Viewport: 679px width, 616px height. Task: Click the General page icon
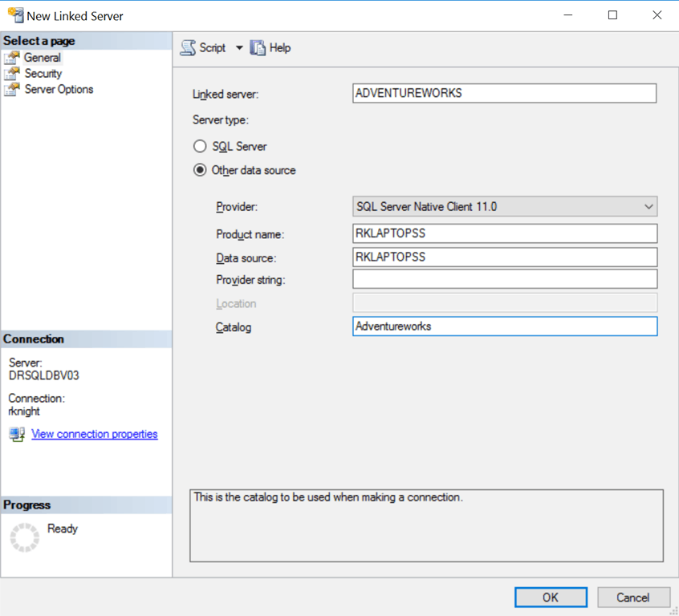[12, 58]
